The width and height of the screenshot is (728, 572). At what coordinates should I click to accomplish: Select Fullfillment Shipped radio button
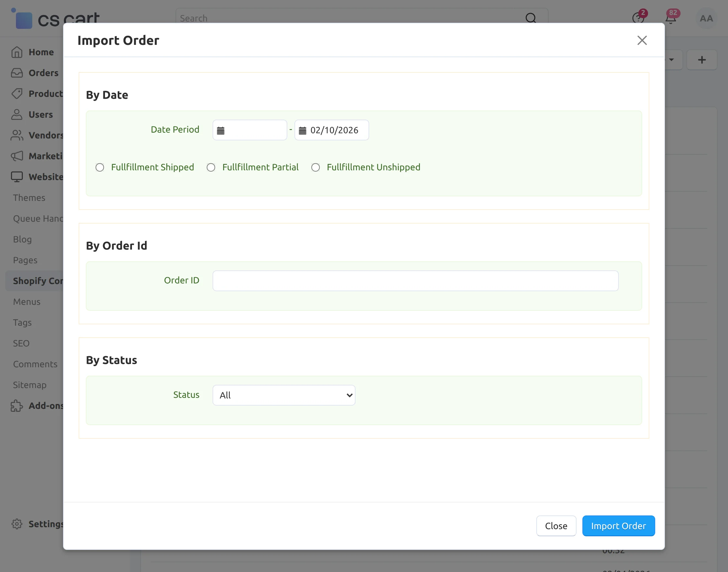(x=100, y=167)
